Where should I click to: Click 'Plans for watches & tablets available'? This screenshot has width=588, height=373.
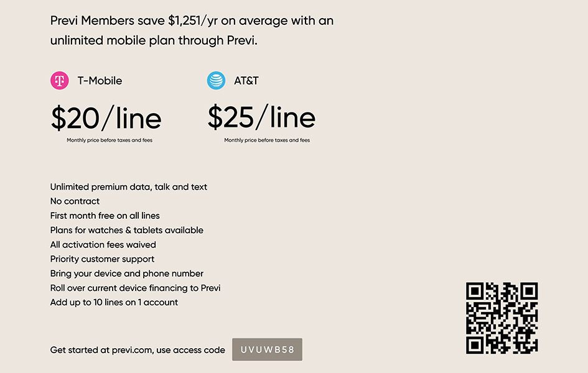pos(127,230)
